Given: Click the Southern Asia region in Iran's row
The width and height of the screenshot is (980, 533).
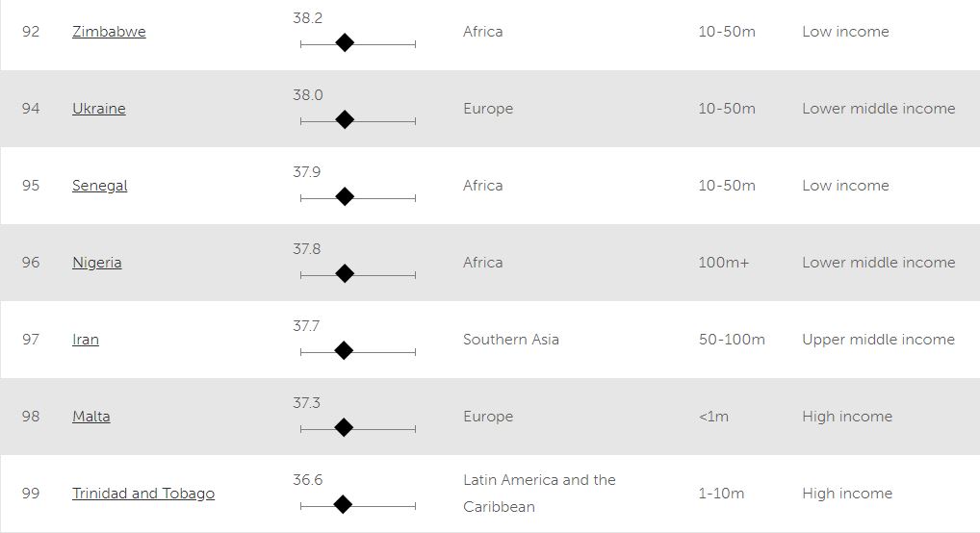Looking at the screenshot, I should click(510, 340).
